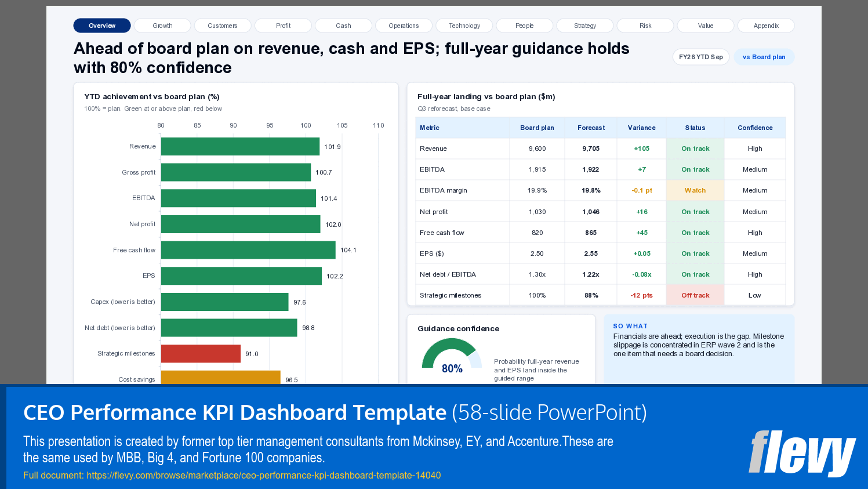Click the red Strategic milestones bar

click(x=201, y=353)
